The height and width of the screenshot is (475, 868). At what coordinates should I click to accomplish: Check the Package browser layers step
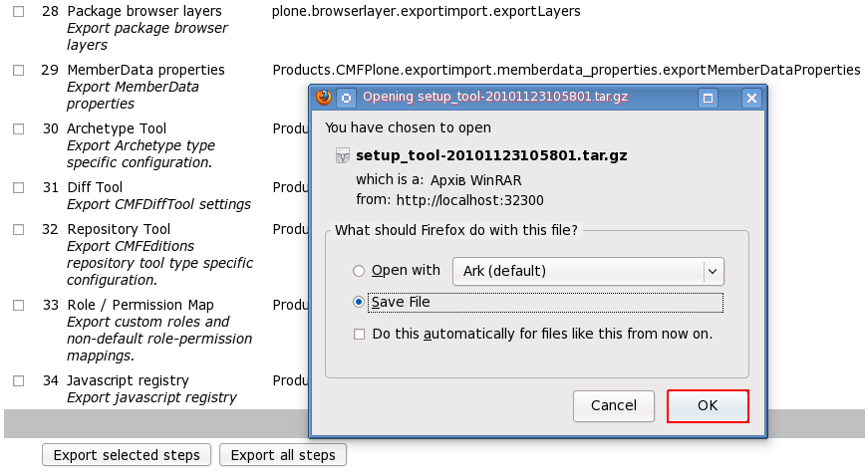coord(19,12)
